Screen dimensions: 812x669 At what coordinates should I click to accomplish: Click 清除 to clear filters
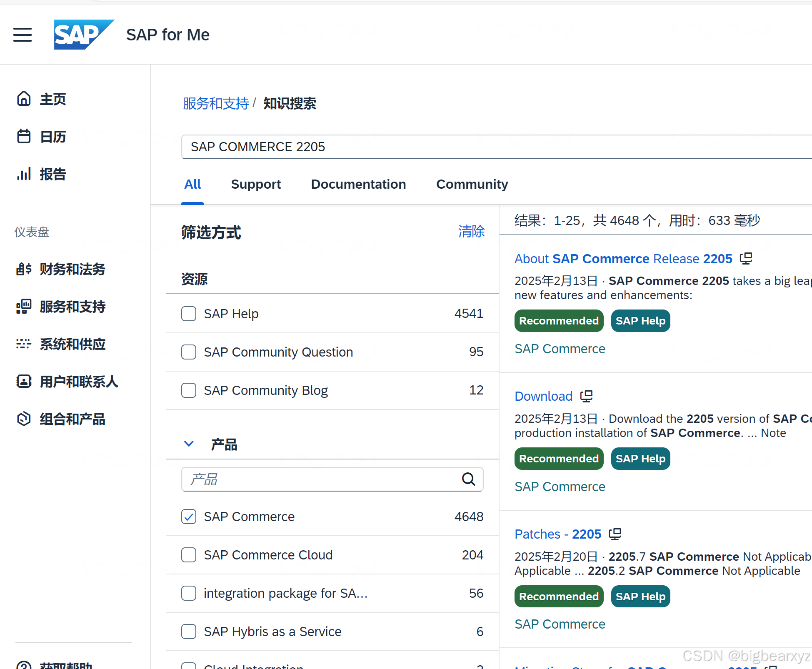pos(471,231)
